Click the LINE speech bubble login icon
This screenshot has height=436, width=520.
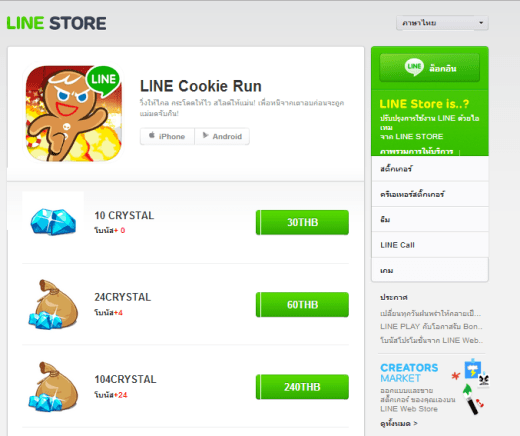point(414,67)
